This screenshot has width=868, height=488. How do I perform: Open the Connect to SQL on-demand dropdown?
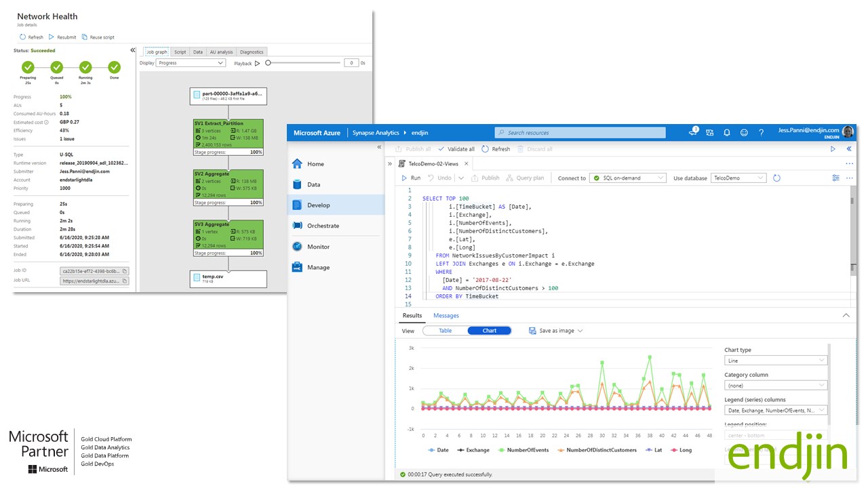[x=628, y=178]
